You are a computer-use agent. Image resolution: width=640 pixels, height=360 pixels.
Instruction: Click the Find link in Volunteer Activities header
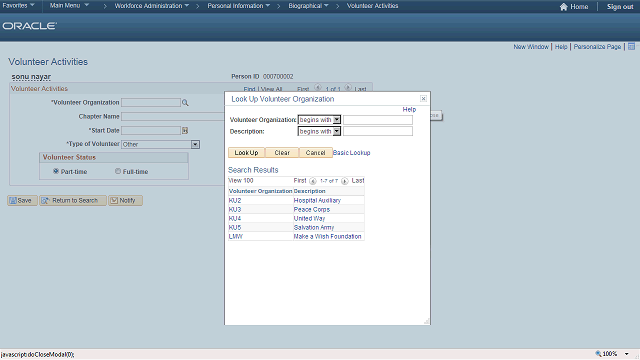pyautogui.click(x=249, y=89)
